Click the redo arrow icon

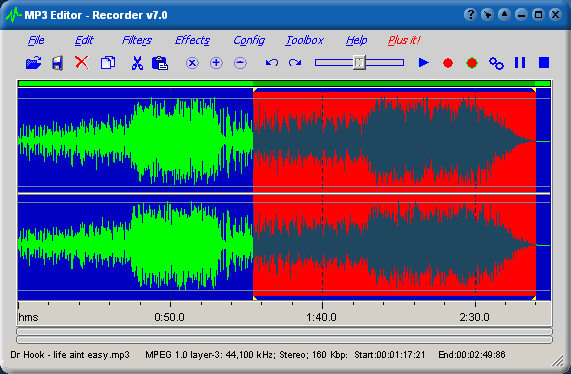[295, 63]
